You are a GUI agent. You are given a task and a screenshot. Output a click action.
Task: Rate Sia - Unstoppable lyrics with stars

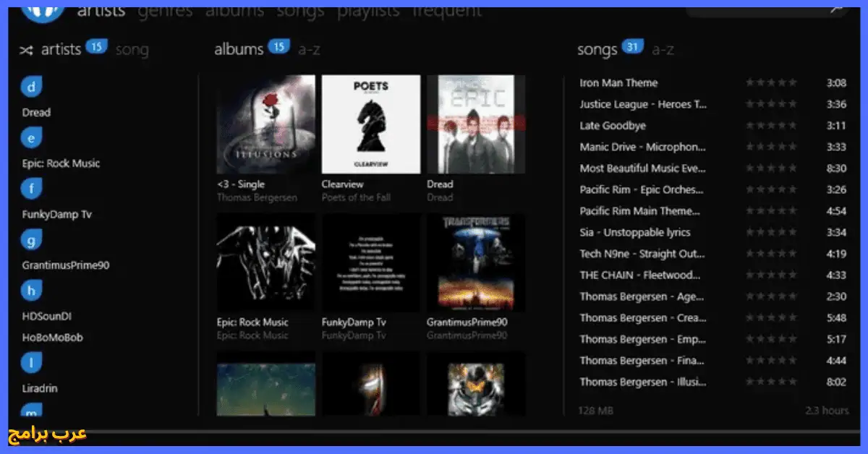(771, 232)
